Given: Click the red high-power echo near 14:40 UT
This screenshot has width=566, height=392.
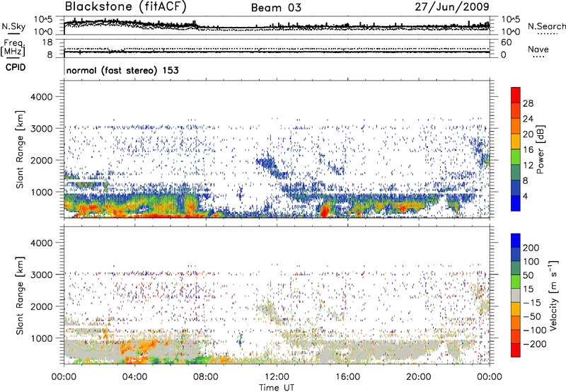Looking at the screenshot, I should coord(325,210).
